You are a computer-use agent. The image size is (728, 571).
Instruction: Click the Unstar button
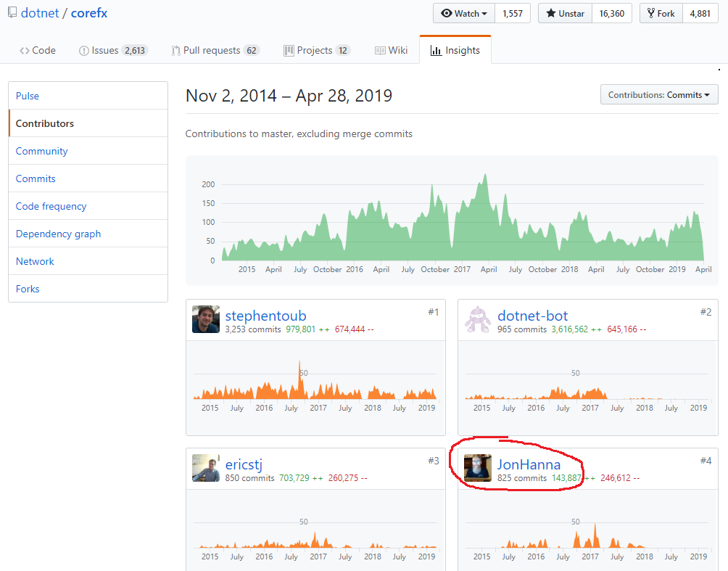point(565,13)
